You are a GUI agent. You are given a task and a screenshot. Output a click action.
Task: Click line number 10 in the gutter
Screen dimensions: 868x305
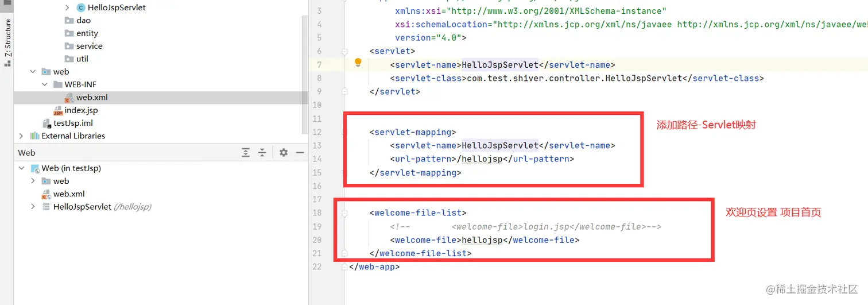click(317, 105)
